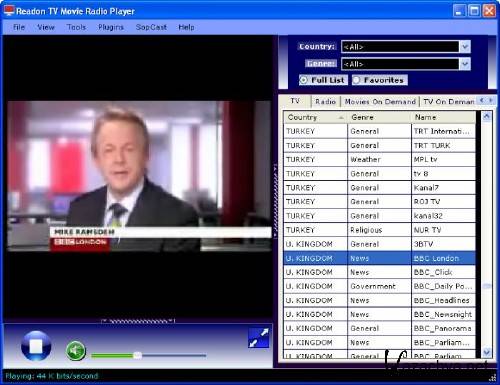Select the BBC_Panorama channel

pyautogui.click(x=379, y=328)
